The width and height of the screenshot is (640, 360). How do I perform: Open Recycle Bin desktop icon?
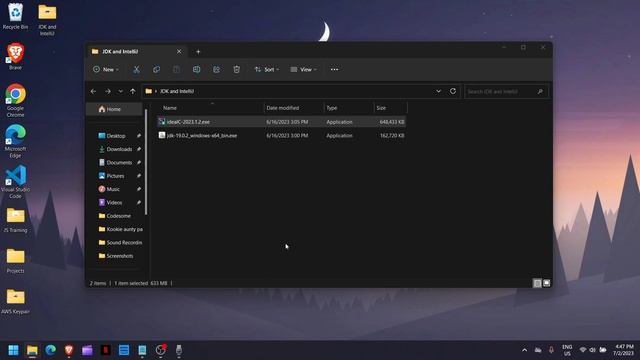16,16
